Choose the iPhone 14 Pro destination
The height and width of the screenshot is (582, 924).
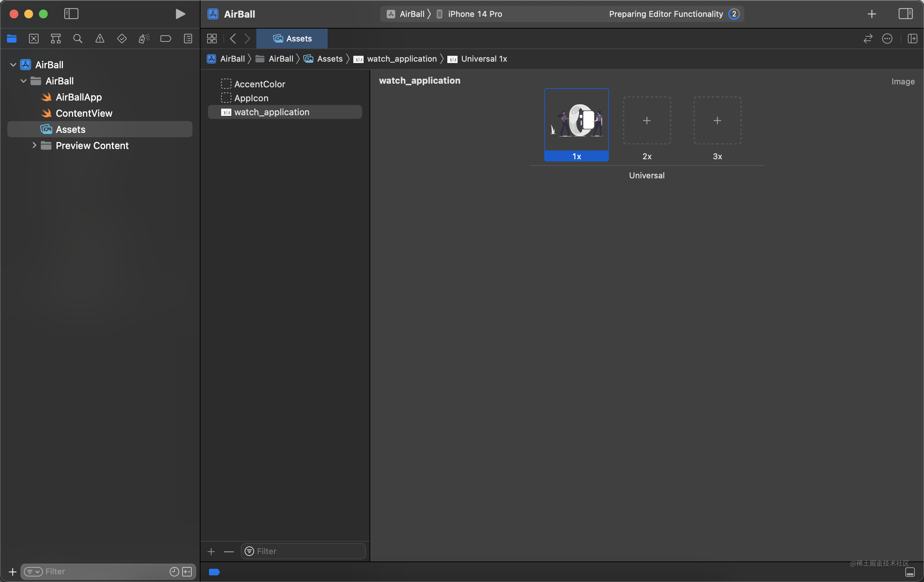470,14
